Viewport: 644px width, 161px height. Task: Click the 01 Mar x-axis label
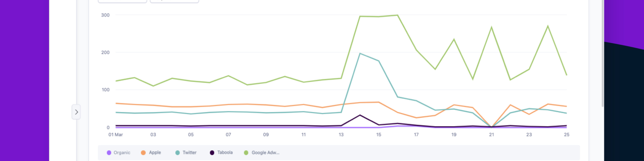[116, 135]
